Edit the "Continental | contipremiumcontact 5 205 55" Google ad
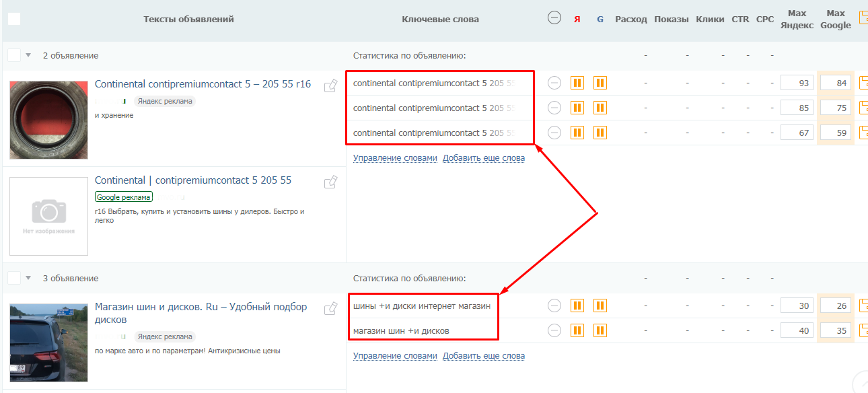 pyautogui.click(x=331, y=182)
